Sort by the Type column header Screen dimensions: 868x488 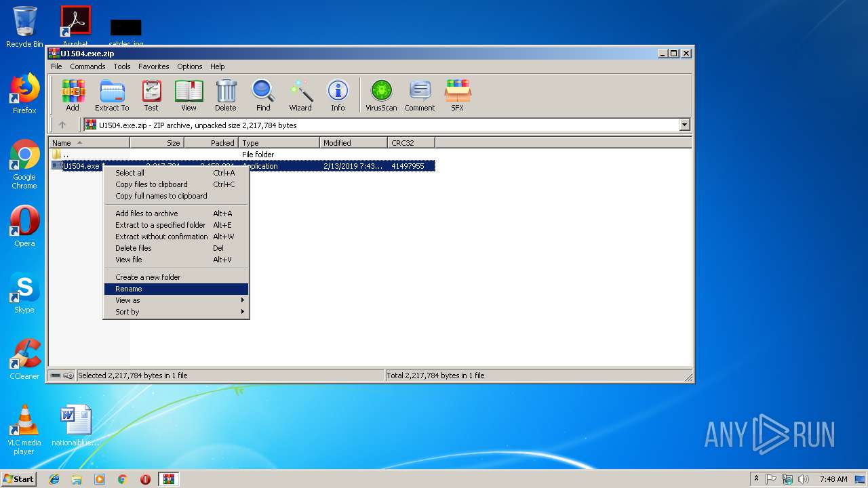(279, 143)
